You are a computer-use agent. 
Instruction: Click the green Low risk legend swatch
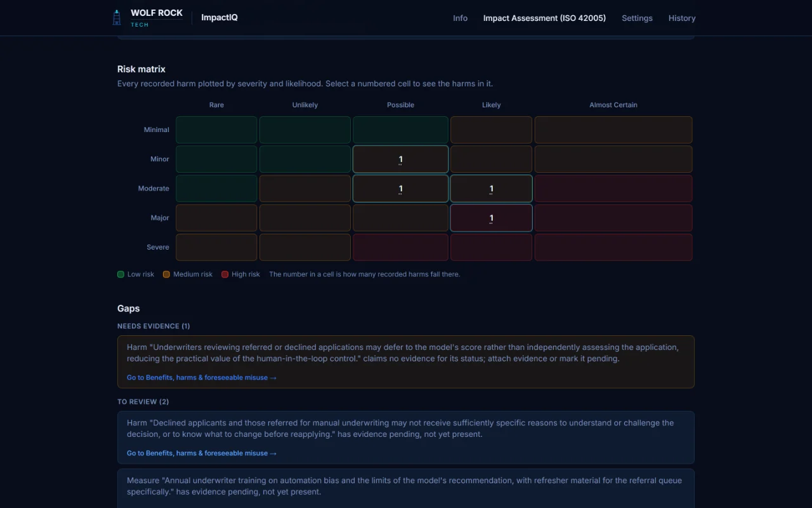tap(121, 274)
